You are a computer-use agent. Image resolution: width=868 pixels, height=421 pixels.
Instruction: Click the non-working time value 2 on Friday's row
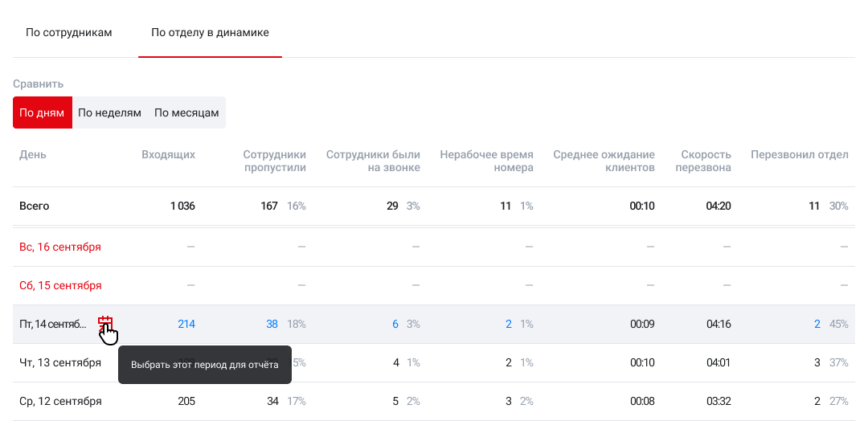pyautogui.click(x=509, y=324)
